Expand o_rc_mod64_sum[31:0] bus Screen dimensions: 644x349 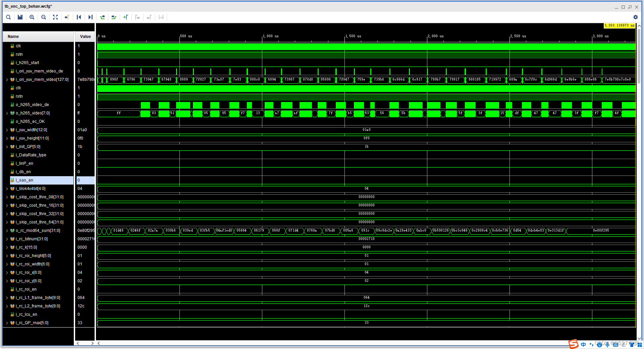(7, 231)
